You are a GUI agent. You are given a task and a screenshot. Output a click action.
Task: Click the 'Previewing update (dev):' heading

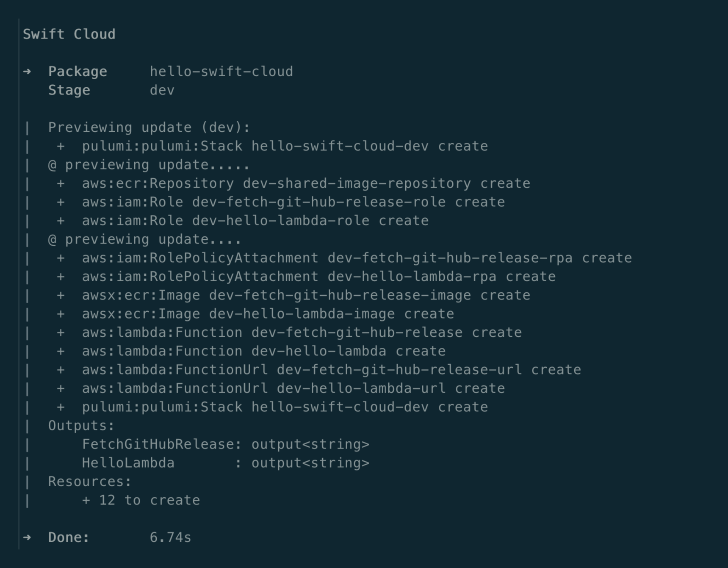(149, 127)
